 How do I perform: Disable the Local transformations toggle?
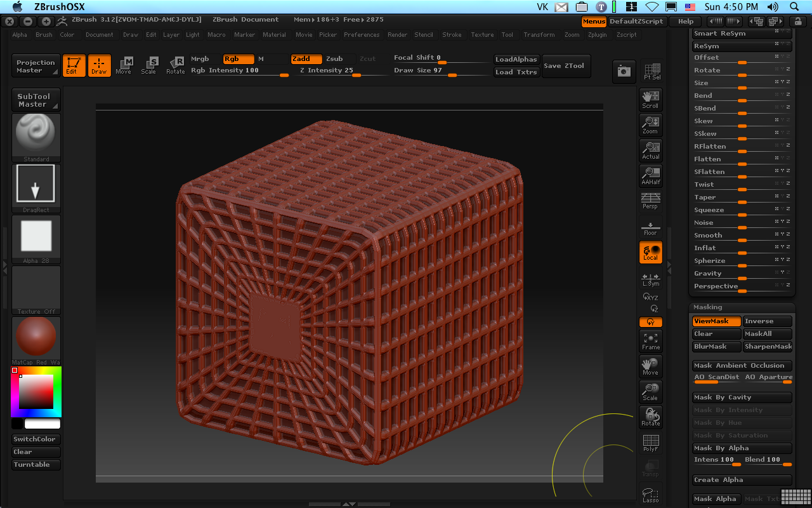pyautogui.click(x=650, y=252)
